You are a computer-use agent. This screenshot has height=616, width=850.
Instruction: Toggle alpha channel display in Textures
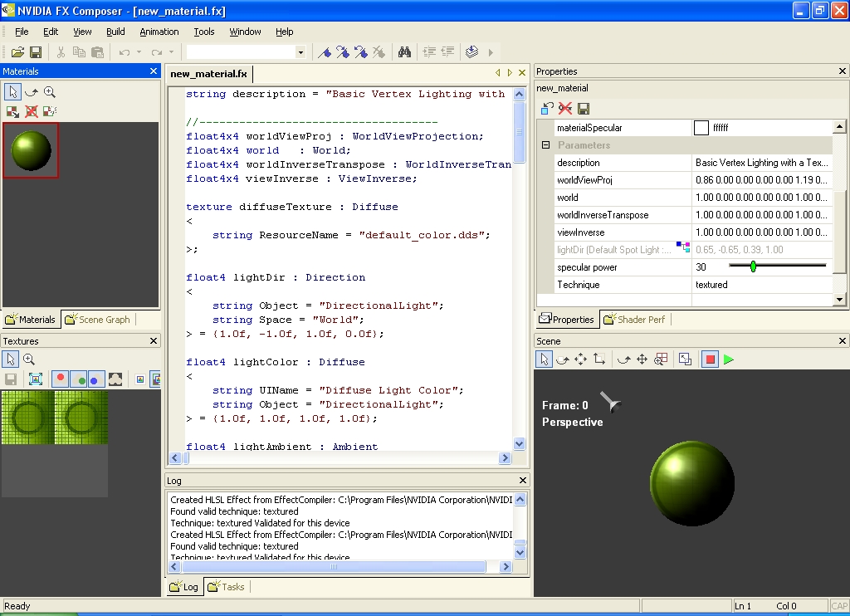click(115, 379)
